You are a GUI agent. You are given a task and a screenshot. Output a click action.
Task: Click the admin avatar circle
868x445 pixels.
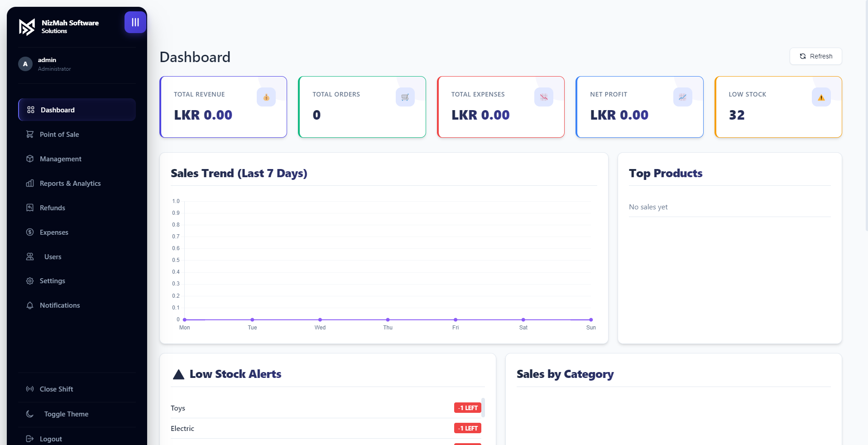(25, 64)
